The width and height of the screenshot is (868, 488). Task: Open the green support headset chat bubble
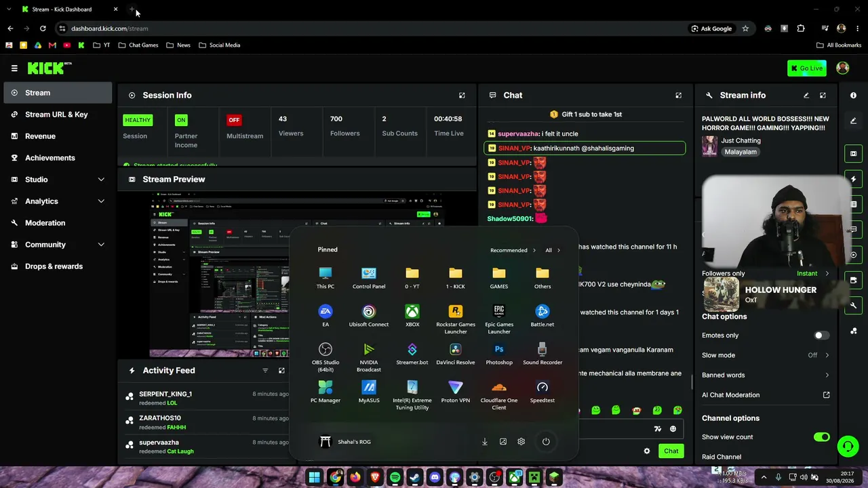click(x=848, y=446)
